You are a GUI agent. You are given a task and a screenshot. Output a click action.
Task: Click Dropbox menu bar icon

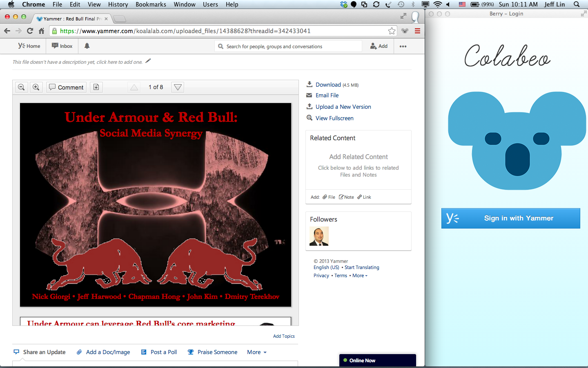coord(344,4)
